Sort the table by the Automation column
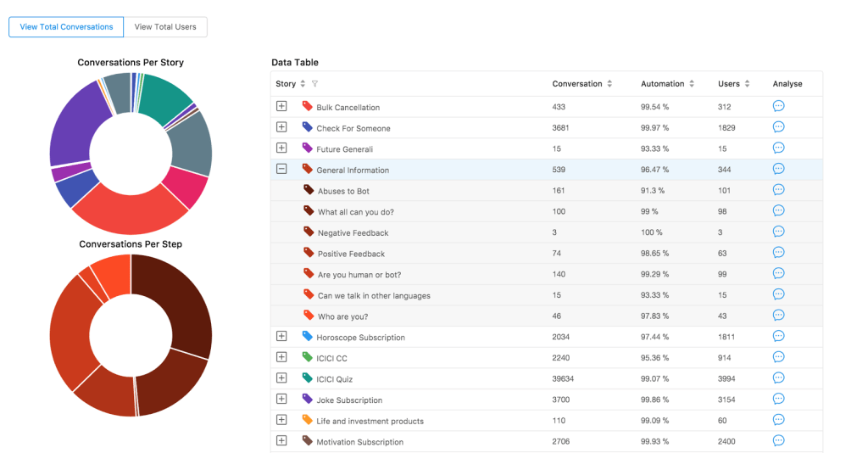Screen dimensions: 868x453 pos(692,84)
